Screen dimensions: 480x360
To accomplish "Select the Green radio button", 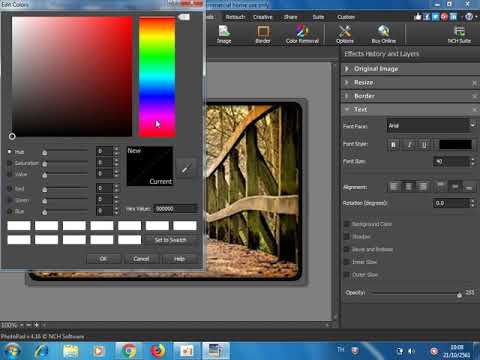I will [10, 200].
